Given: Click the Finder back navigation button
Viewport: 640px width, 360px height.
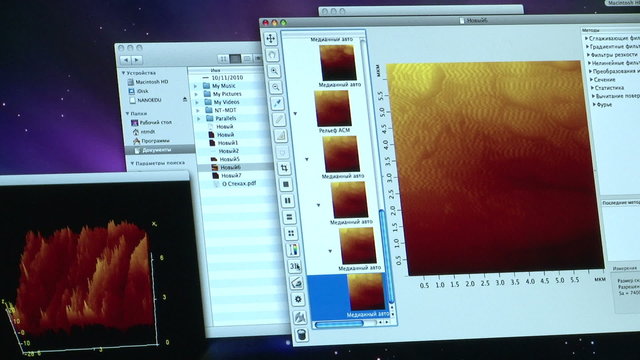Looking at the screenshot, I should click(126, 60).
